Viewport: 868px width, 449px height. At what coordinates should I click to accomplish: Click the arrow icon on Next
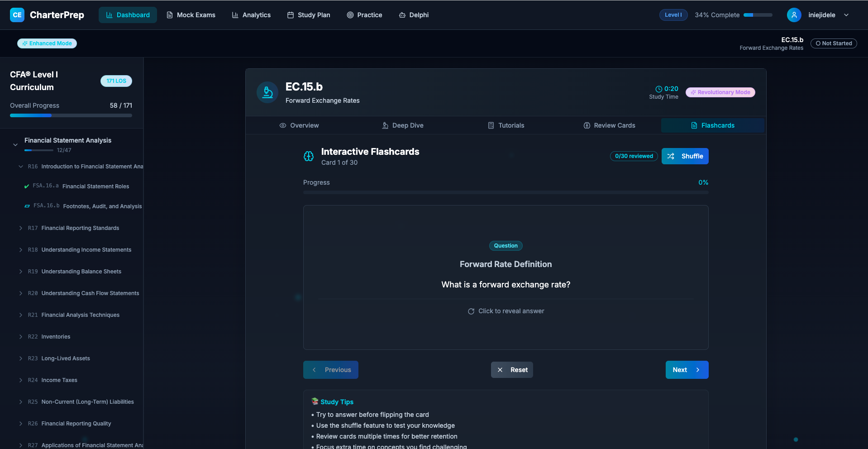tap(698, 370)
